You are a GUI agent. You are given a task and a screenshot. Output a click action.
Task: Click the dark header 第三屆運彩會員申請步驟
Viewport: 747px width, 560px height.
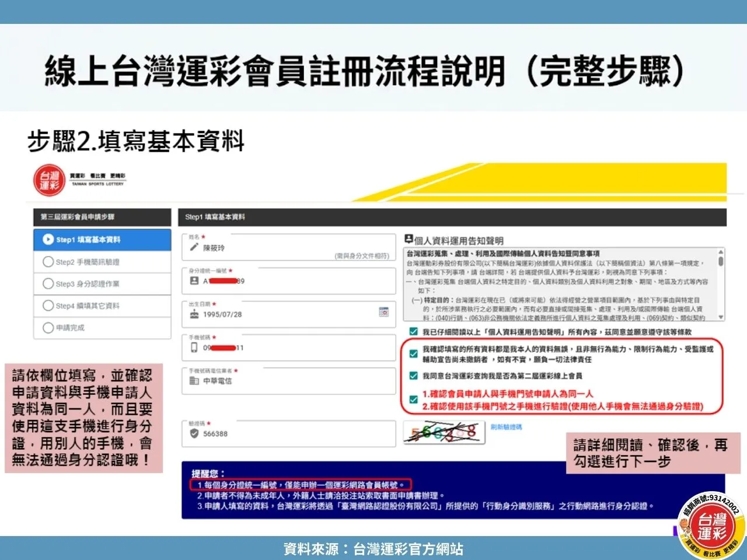point(102,217)
